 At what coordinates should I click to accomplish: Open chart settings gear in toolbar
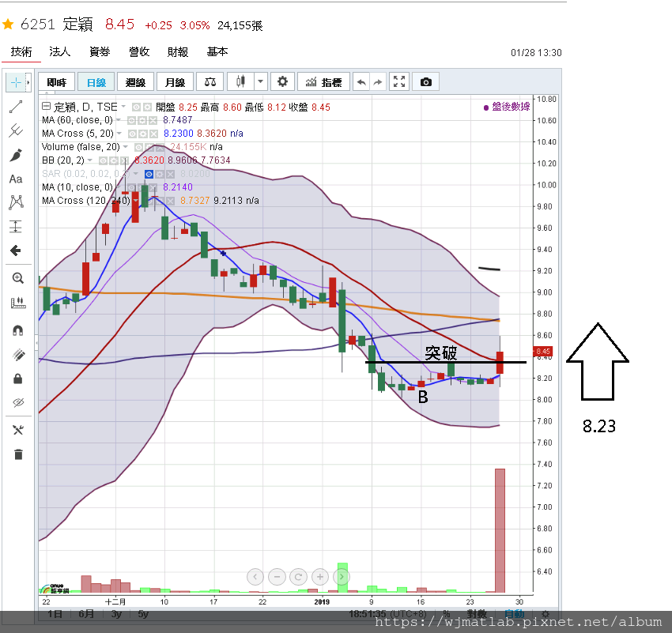pyautogui.click(x=282, y=82)
